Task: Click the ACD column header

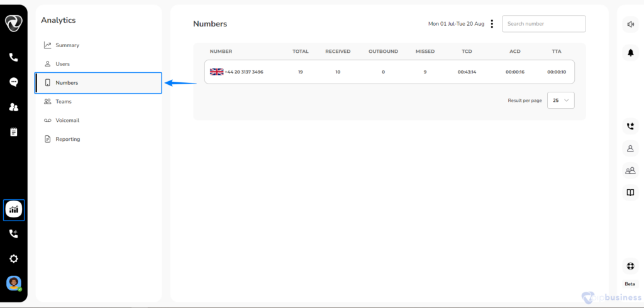Action: click(515, 52)
